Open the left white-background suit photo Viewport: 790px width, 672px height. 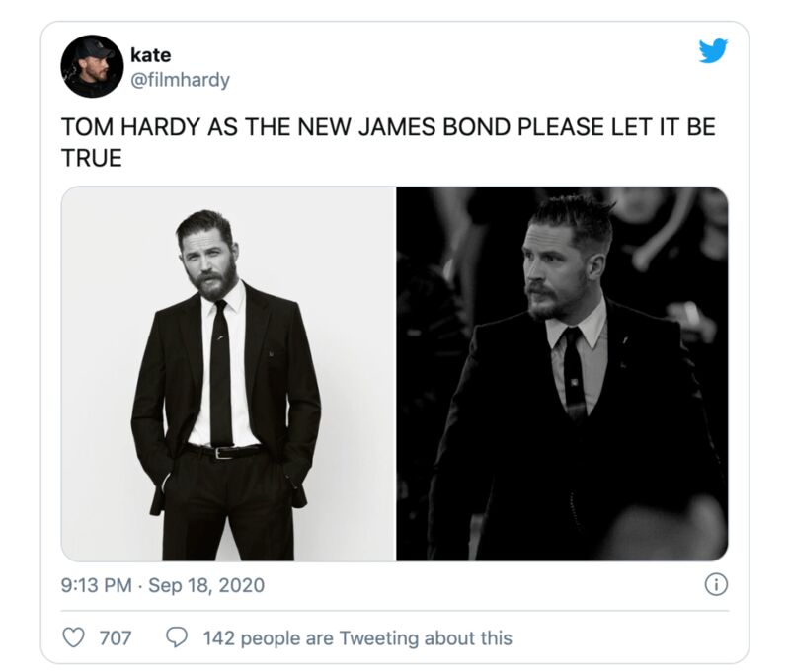228,374
